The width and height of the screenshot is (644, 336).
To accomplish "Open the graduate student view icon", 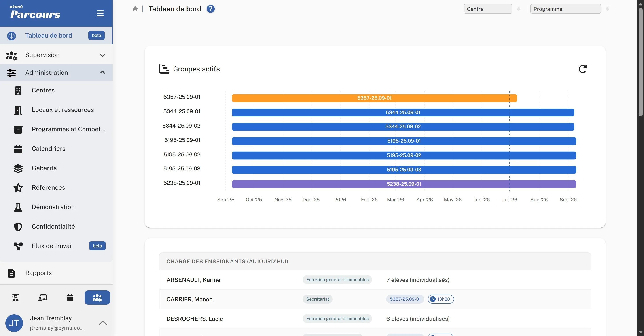I will coord(15,298).
